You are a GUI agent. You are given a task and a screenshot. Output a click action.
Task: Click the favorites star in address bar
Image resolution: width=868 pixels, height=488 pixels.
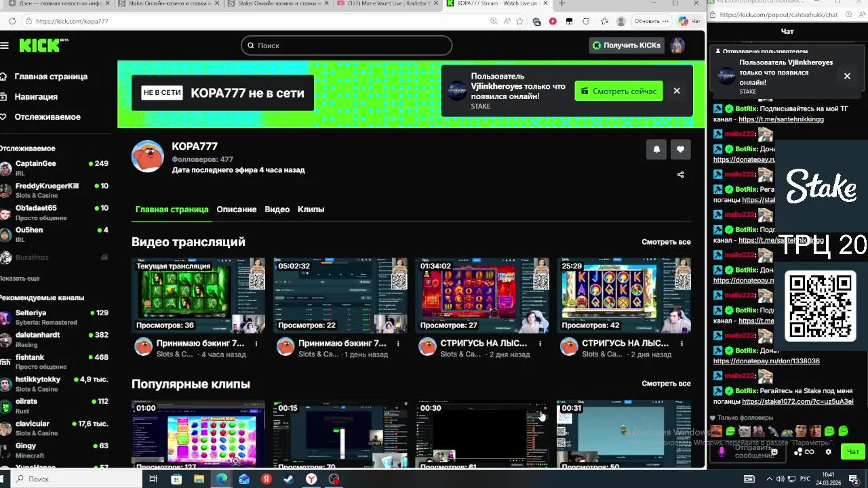520,21
